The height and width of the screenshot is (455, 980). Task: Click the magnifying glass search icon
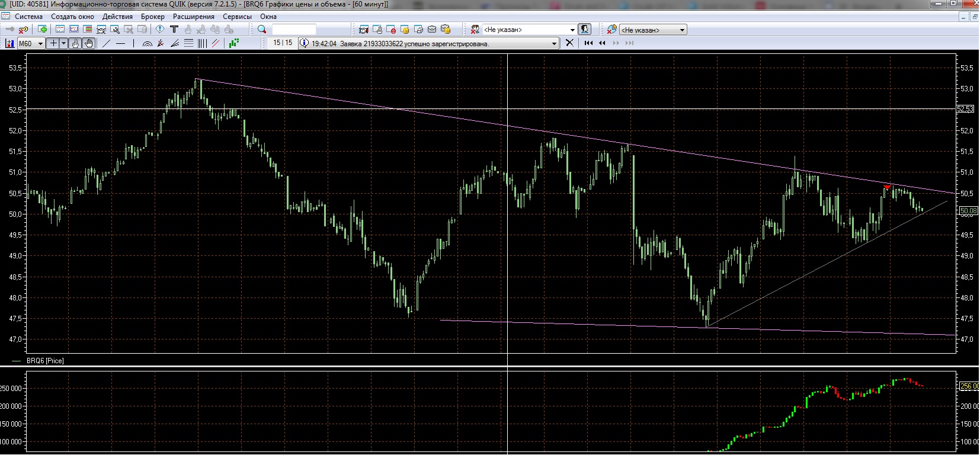[262, 30]
